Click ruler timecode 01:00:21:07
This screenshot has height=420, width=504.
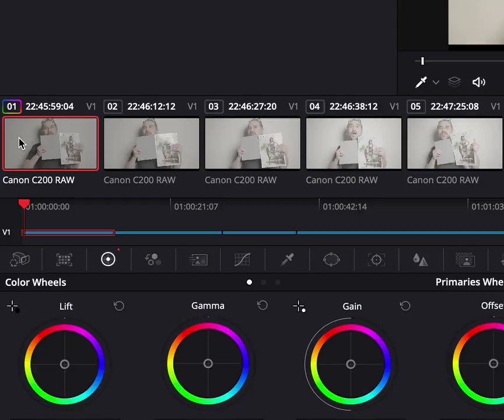point(196,206)
